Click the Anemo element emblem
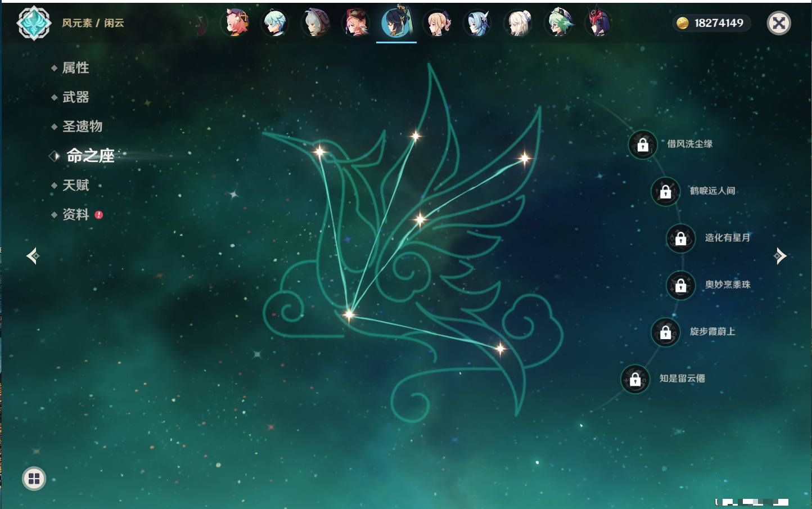The width and height of the screenshot is (812, 509). (x=34, y=23)
